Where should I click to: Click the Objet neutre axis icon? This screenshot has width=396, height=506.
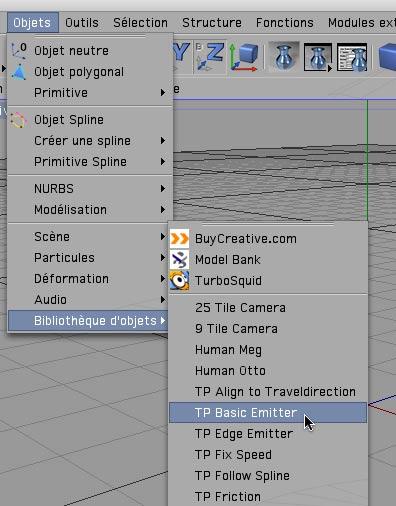[x=19, y=50]
